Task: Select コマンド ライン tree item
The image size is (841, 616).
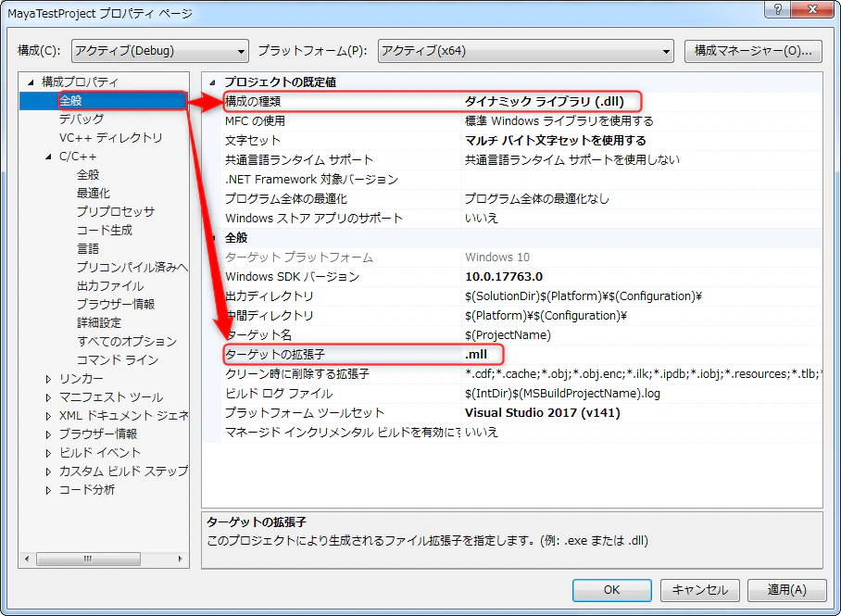Action: [x=118, y=360]
